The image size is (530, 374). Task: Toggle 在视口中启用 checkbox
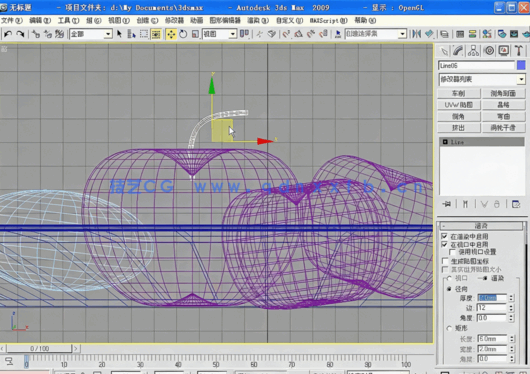click(444, 244)
